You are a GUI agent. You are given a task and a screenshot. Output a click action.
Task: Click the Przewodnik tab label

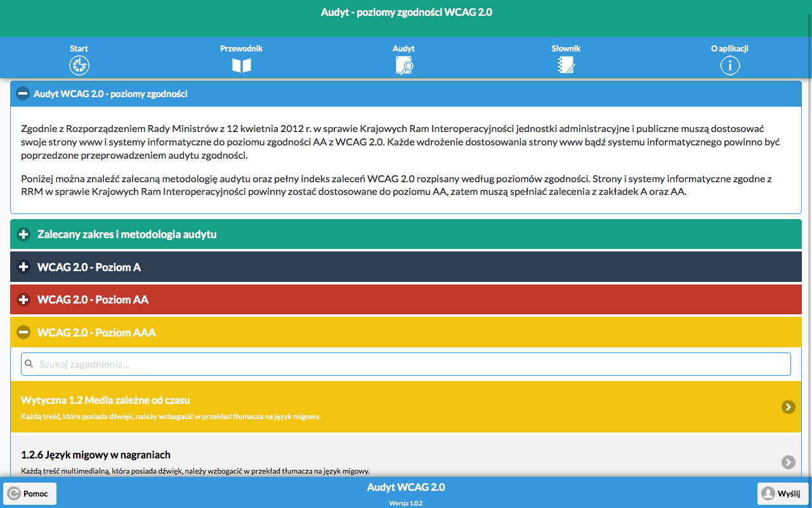click(242, 48)
